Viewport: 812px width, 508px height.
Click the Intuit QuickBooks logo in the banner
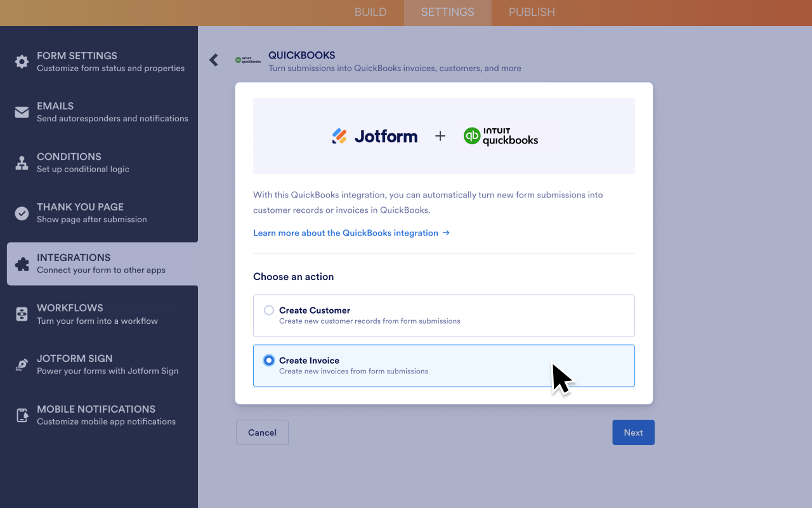pos(501,136)
